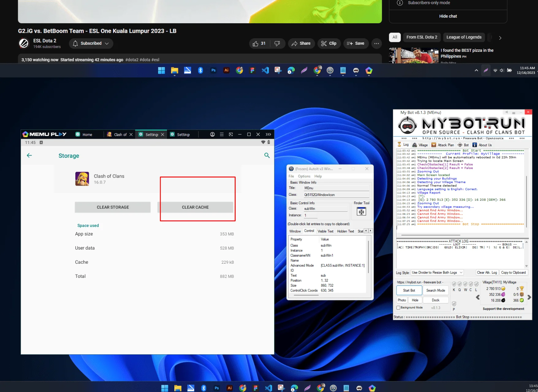538x392 pixels.
Task: Open the volume tray icon
Action: coord(502,70)
